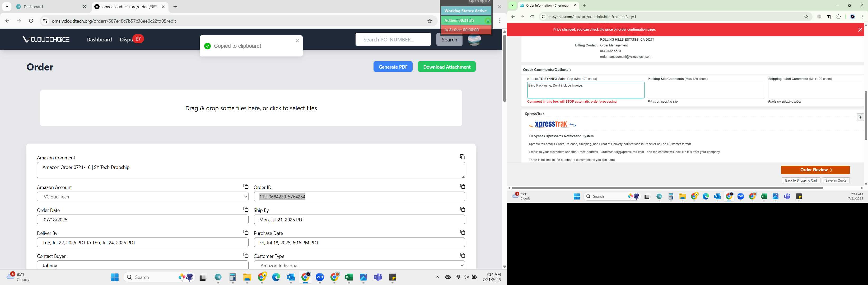
Task: Open Chrome three-dot menu in Synnex browser
Action: click(862, 16)
